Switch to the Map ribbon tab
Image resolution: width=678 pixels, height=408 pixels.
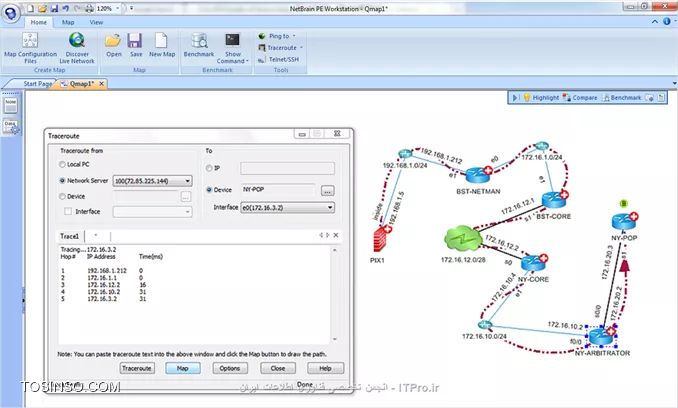(x=68, y=22)
